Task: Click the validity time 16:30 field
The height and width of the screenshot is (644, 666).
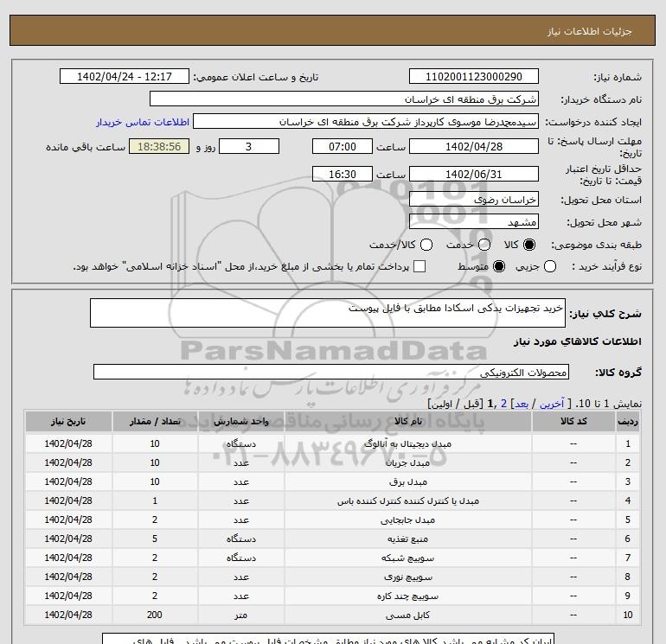Action: pyautogui.click(x=343, y=174)
